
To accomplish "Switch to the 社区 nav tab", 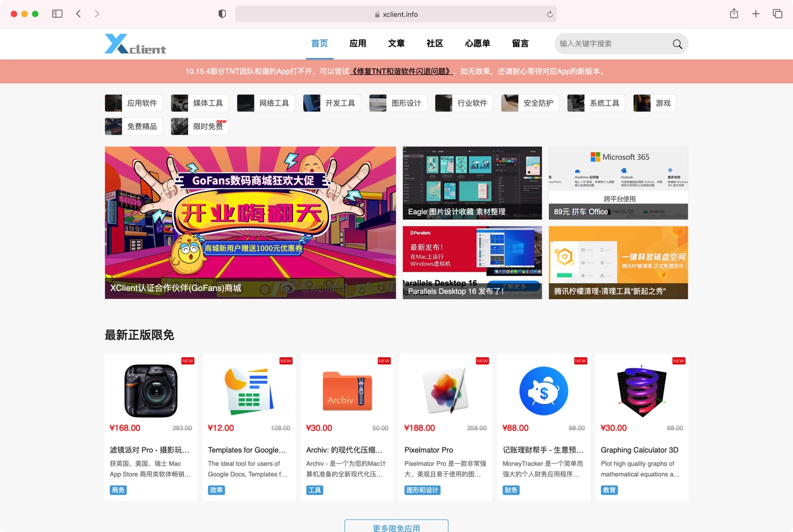I will [x=434, y=44].
